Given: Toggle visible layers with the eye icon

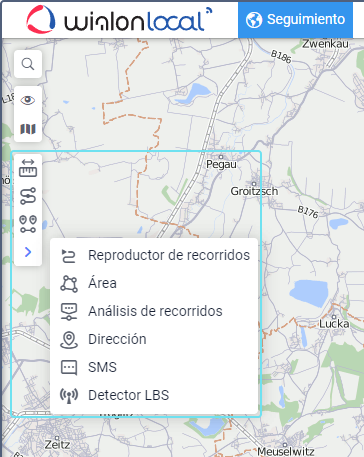Looking at the screenshot, I should 28,100.
